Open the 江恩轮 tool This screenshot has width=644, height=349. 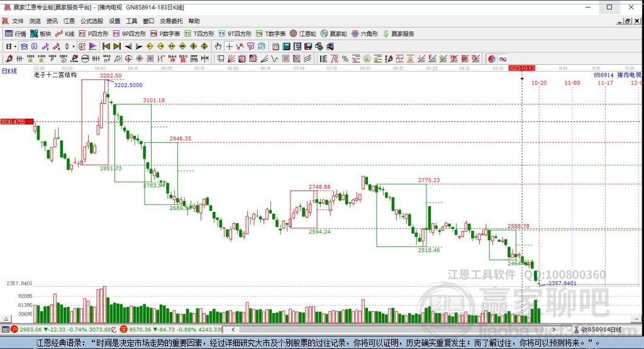(303, 34)
